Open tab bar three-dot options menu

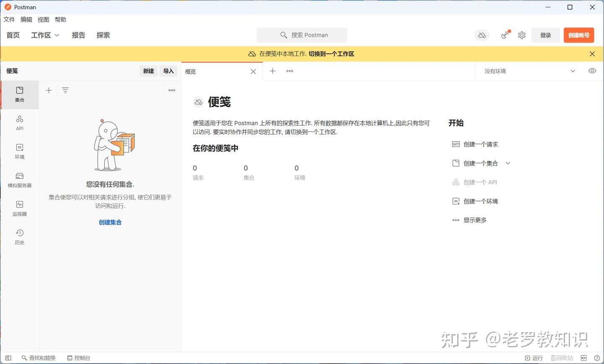tap(290, 71)
